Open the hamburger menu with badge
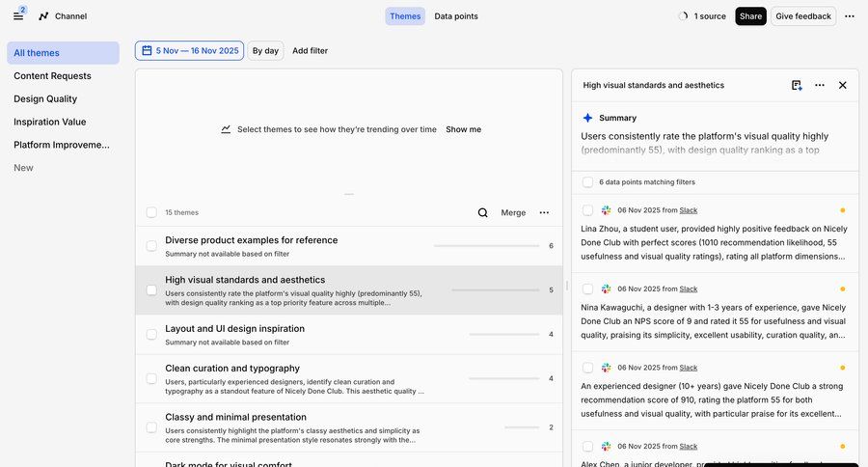This screenshot has height=467, width=868. (x=18, y=16)
